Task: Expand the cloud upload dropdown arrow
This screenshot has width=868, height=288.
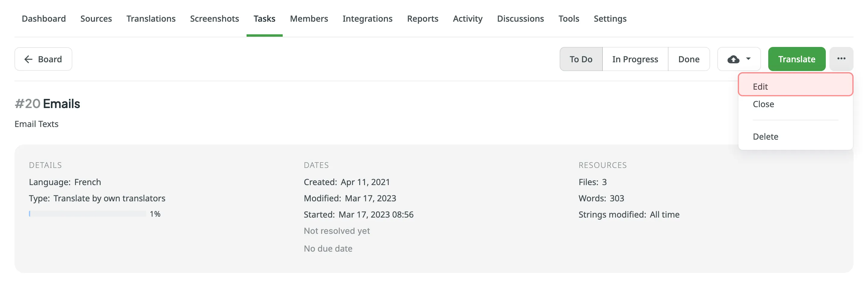Action: pos(748,59)
